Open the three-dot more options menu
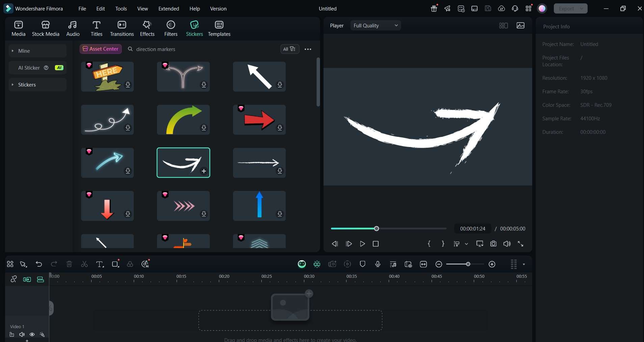This screenshot has height=342, width=644. point(308,49)
